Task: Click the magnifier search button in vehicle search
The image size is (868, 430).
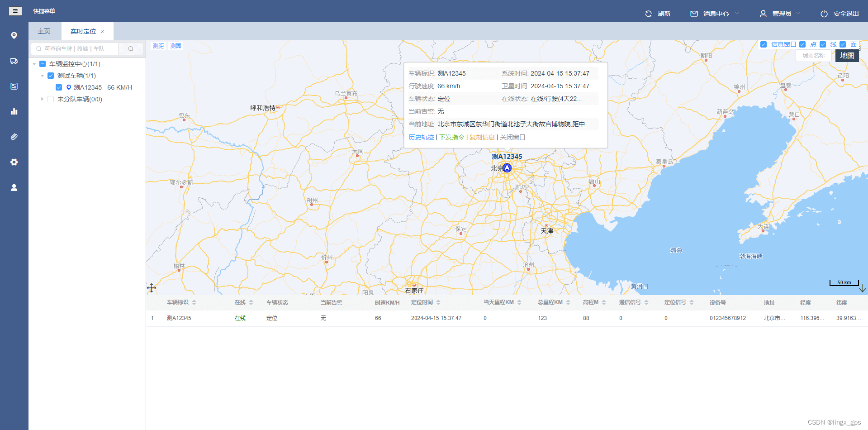Action: point(131,48)
